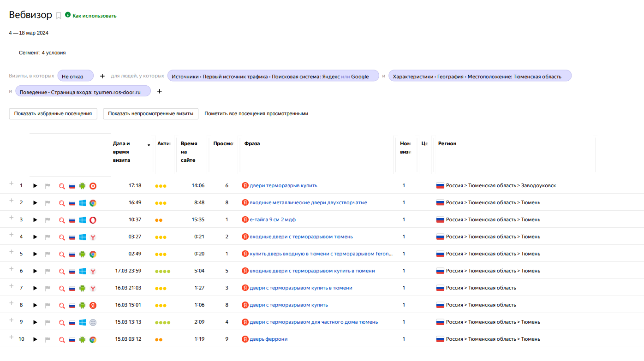Click the Chrome browser icon in visit 10
The image size is (644, 361).
point(93,339)
